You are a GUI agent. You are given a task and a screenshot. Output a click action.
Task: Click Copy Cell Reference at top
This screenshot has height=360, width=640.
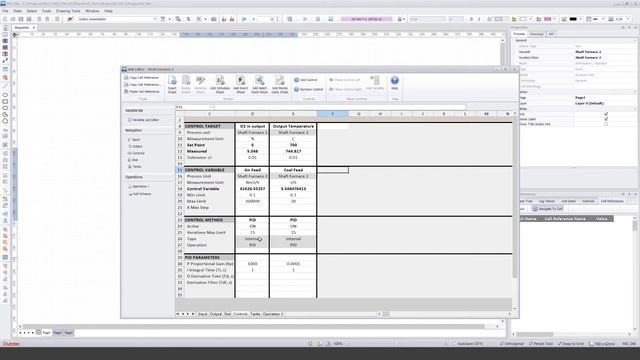pos(142,78)
